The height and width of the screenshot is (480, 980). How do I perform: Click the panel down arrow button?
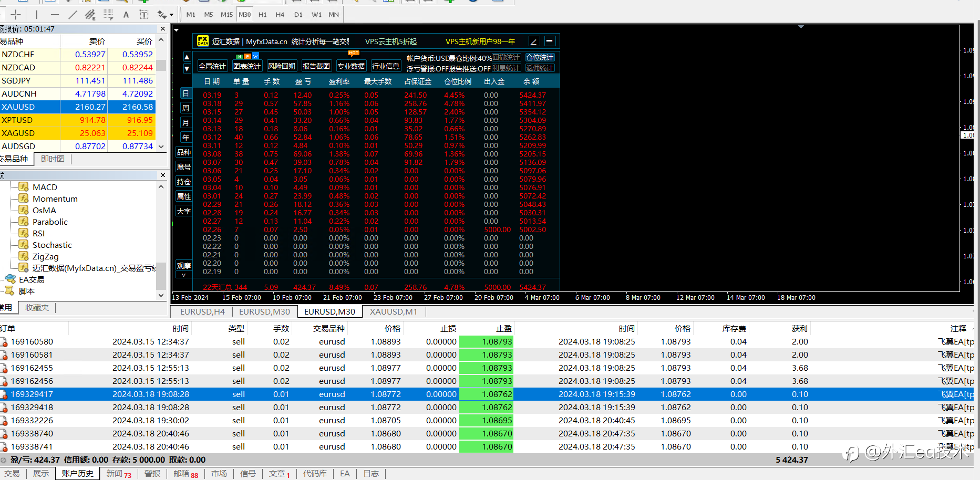[187, 68]
